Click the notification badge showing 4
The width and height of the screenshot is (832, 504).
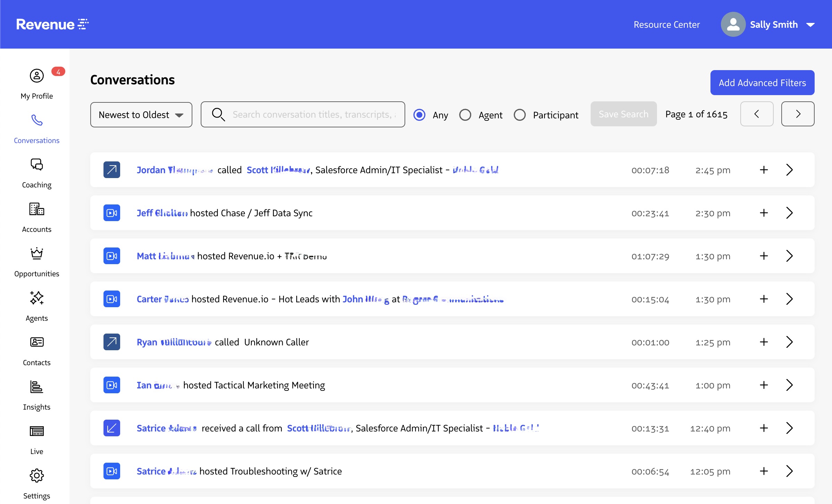click(58, 72)
